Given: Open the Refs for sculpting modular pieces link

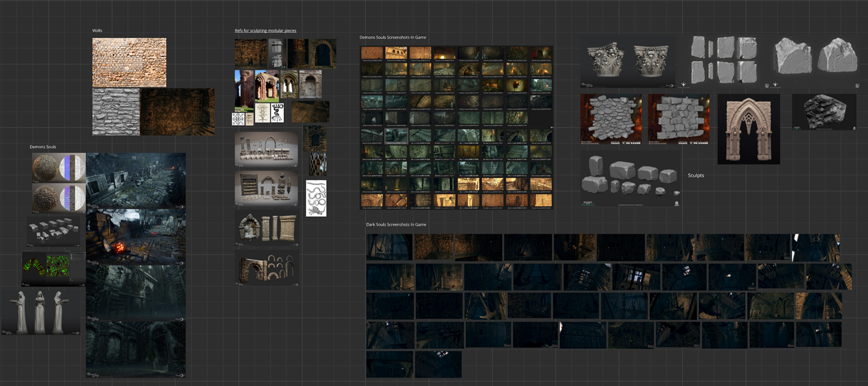Looking at the screenshot, I should [265, 31].
